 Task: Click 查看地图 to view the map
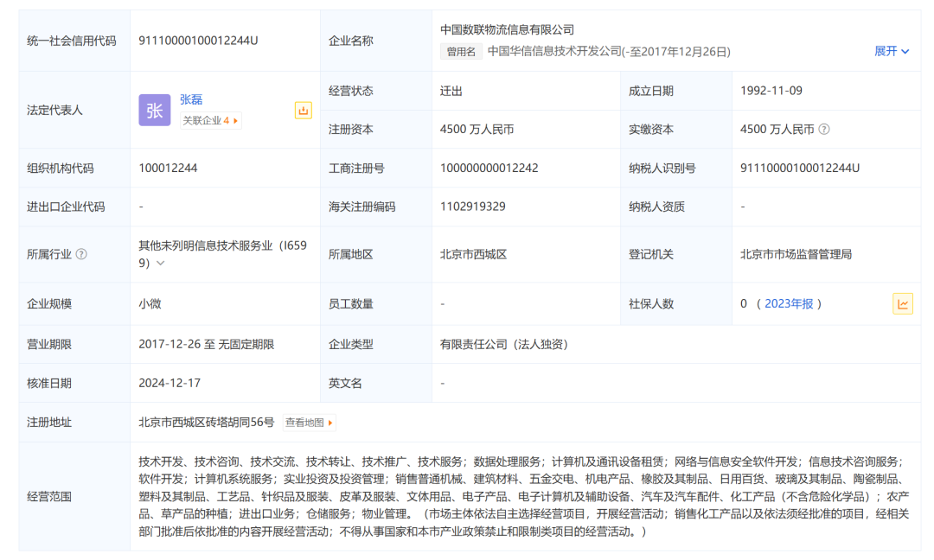[x=309, y=423]
